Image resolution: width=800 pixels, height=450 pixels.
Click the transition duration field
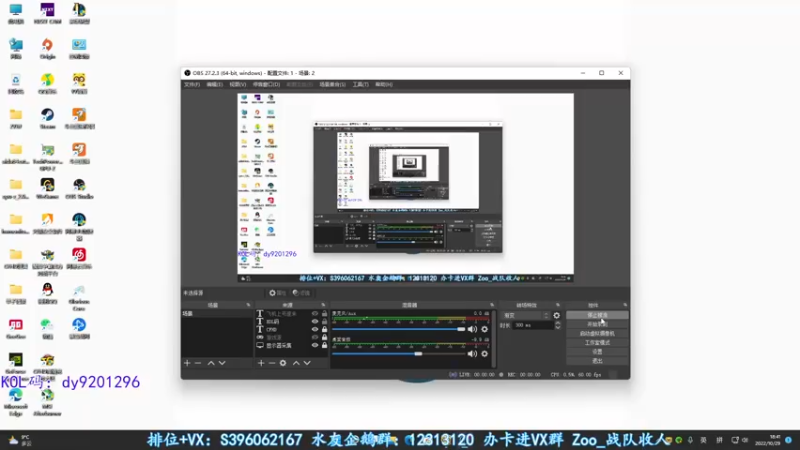click(533, 325)
